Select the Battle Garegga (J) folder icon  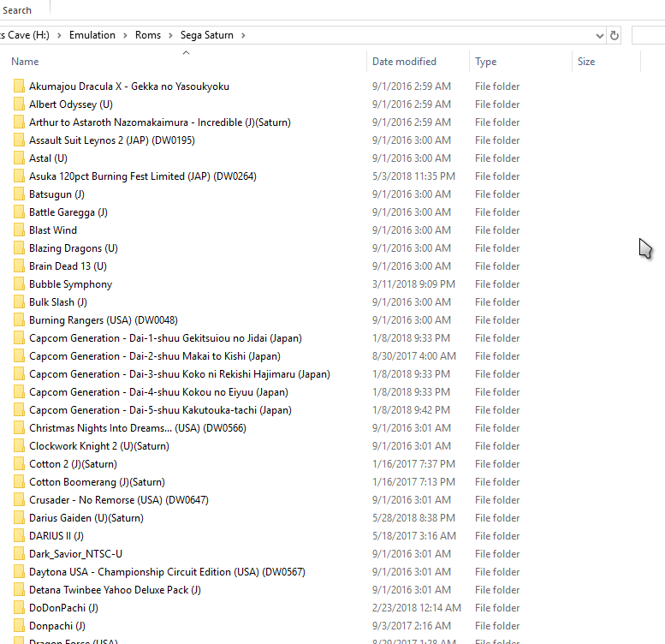19,212
